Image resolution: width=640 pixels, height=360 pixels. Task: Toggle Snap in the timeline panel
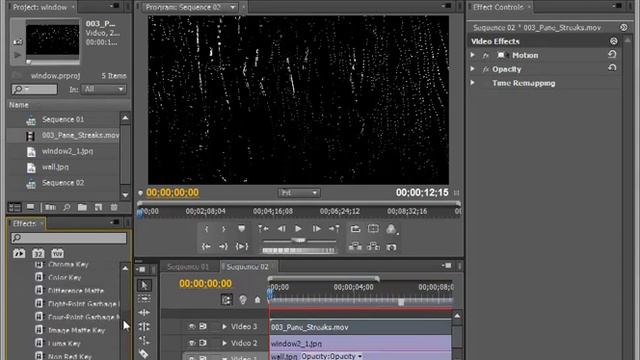coord(227,300)
